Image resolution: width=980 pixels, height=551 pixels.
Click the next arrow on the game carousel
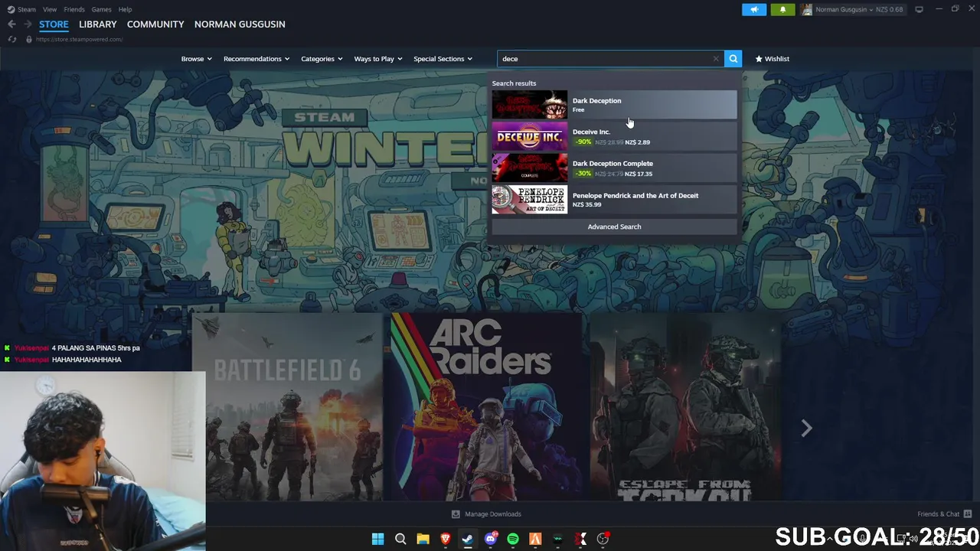coord(806,429)
